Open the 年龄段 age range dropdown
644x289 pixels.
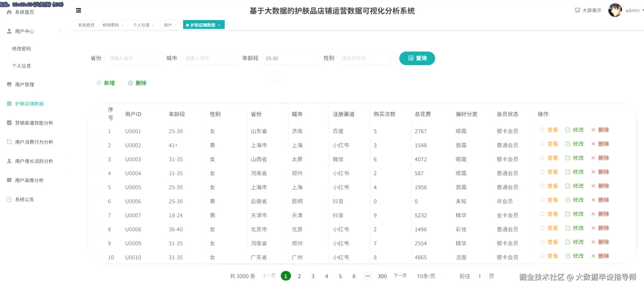point(290,58)
